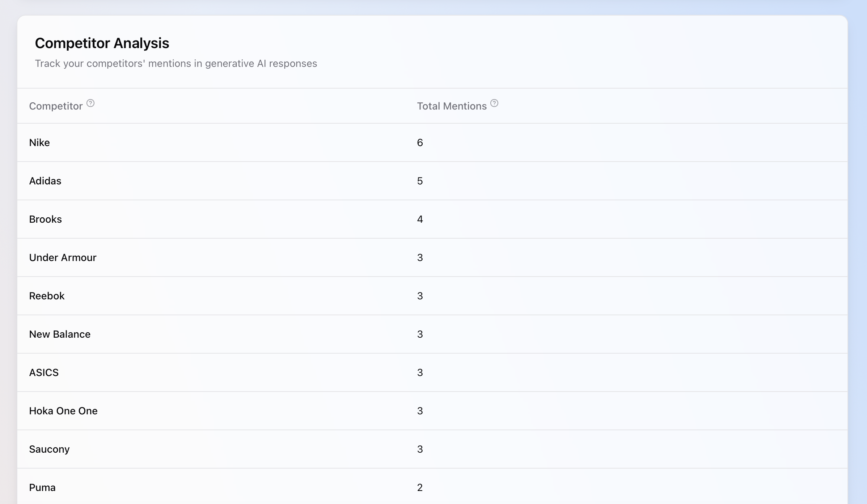Click the Brooks row name
Image resolution: width=867 pixels, height=504 pixels.
coord(46,219)
